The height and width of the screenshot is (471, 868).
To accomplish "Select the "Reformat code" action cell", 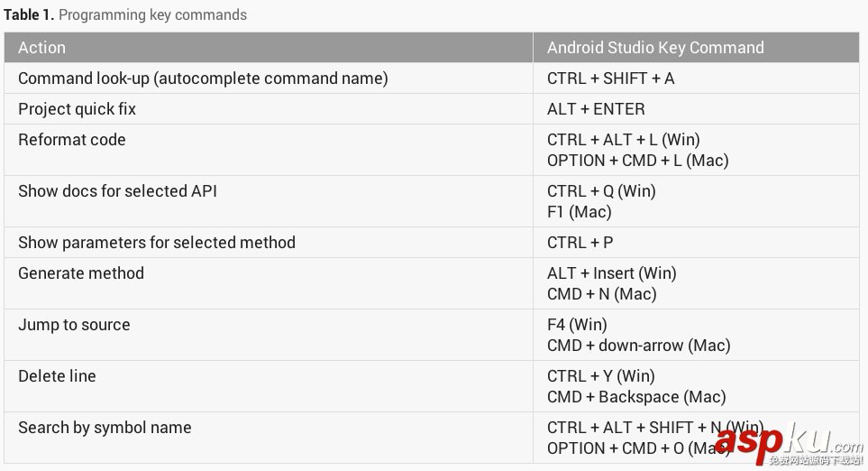I will point(72,140).
